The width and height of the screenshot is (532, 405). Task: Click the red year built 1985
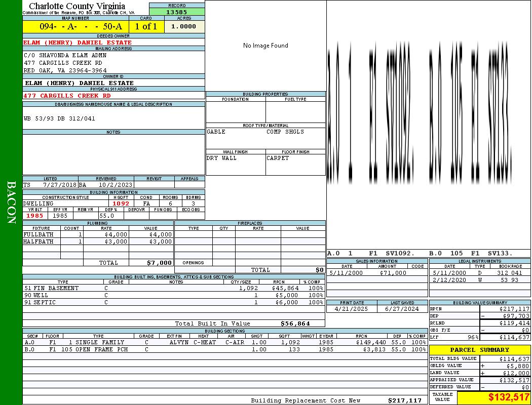[x=34, y=216]
